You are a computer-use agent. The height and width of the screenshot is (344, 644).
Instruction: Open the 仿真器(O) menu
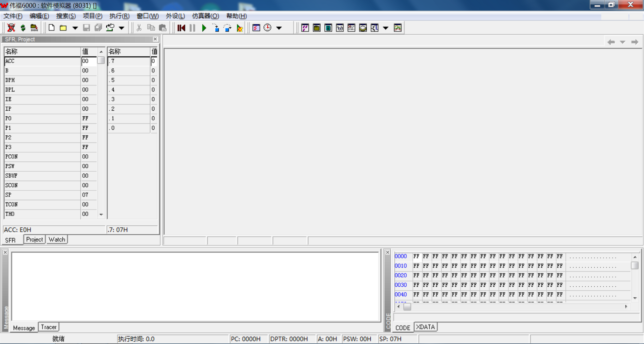click(205, 16)
